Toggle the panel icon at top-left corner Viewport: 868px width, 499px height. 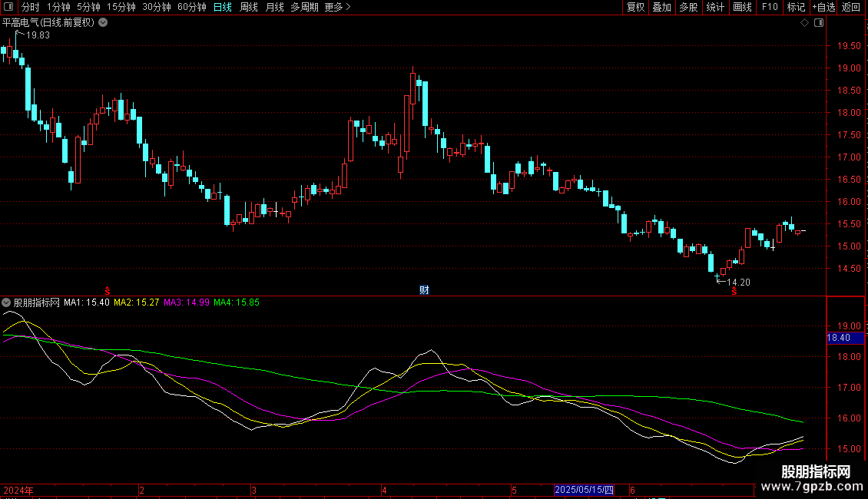point(8,7)
